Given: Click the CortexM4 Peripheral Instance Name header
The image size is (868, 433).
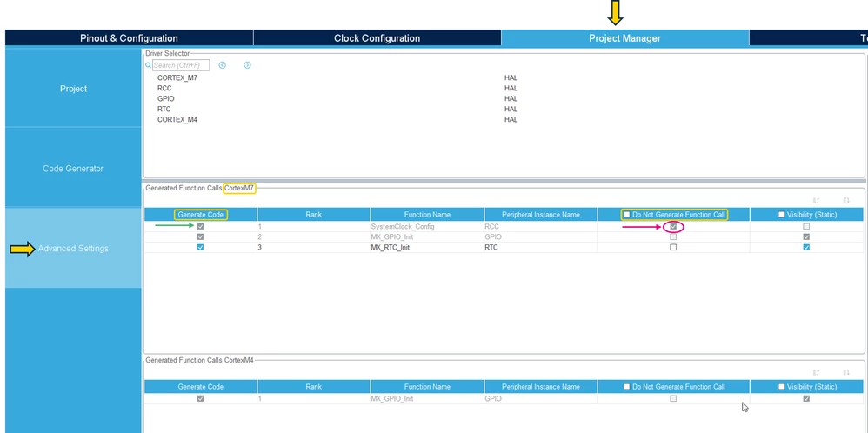Looking at the screenshot, I should tap(541, 387).
